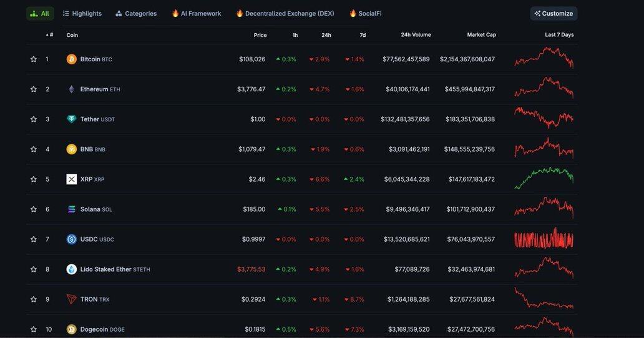The height and width of the screenshot is (338, 644).
Task: Toggle favorite star for XRP
Action: pos(34,179)
